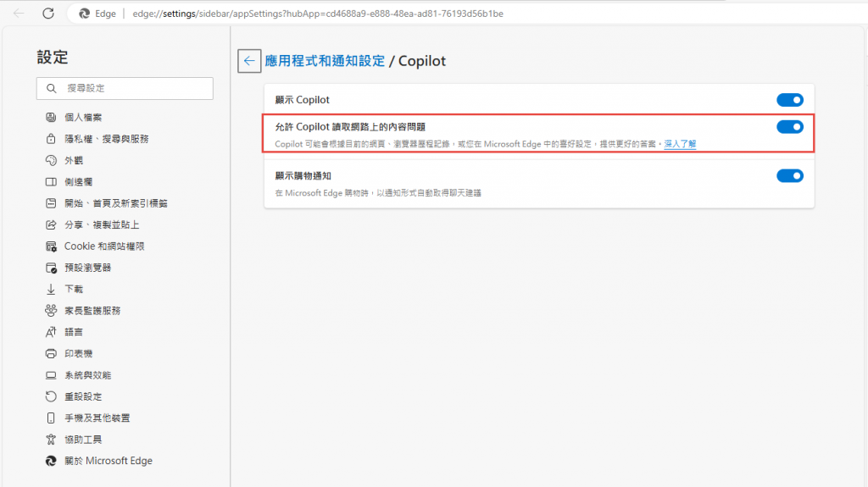868x487 pixels.
Task: Click the printer icon for 印表機
Action: (51, 354)
